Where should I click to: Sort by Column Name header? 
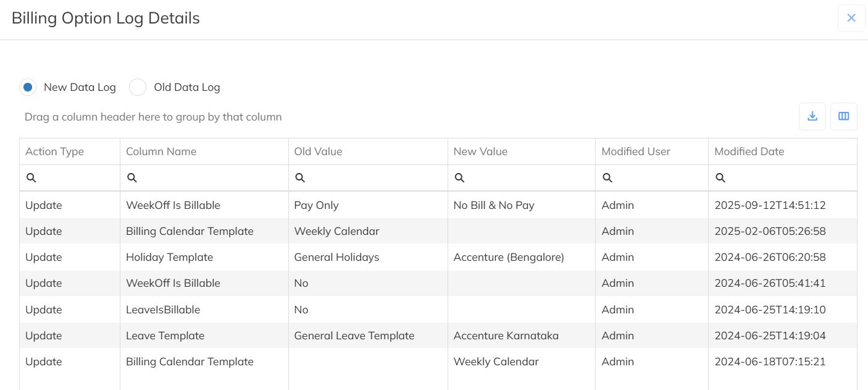pyautogui.click(x=161, y=151)
